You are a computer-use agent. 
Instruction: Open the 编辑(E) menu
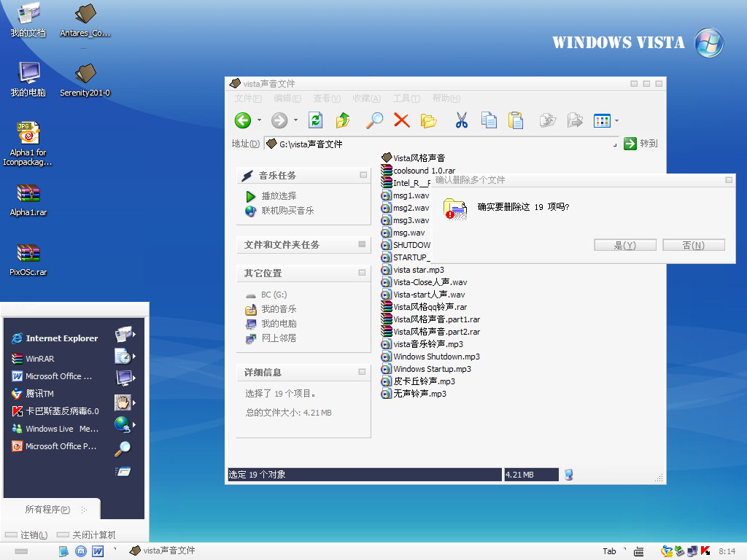pyautogui.click(x=287, y=98)
